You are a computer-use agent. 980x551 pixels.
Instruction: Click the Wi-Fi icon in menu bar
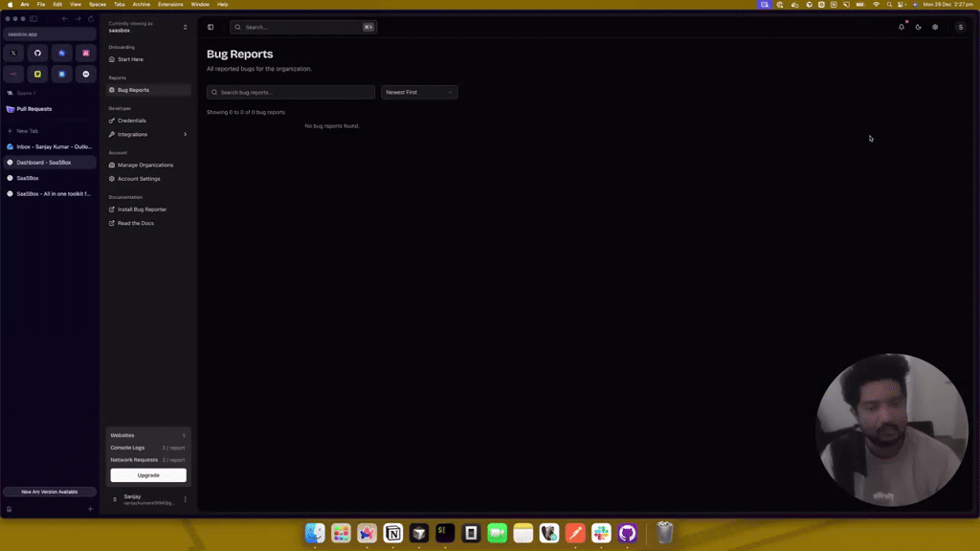pyautogui.click(x=876, y=5)
